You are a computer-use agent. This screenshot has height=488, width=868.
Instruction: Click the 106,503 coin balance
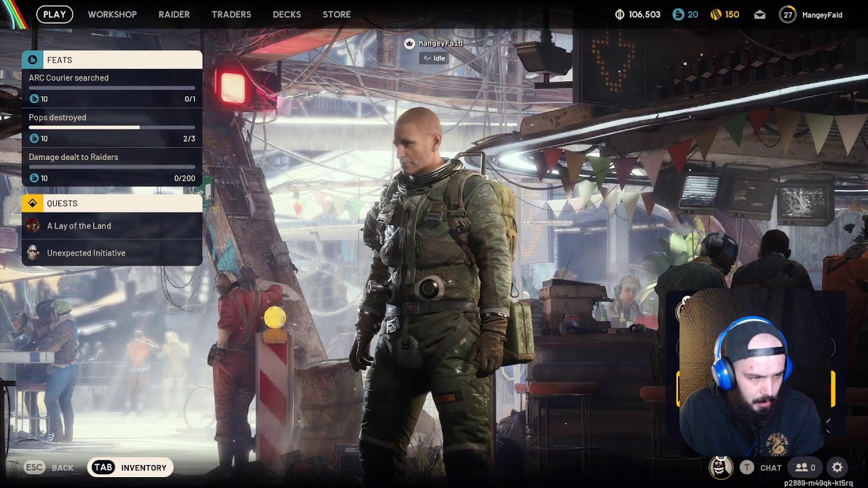[x=644, y=14]
